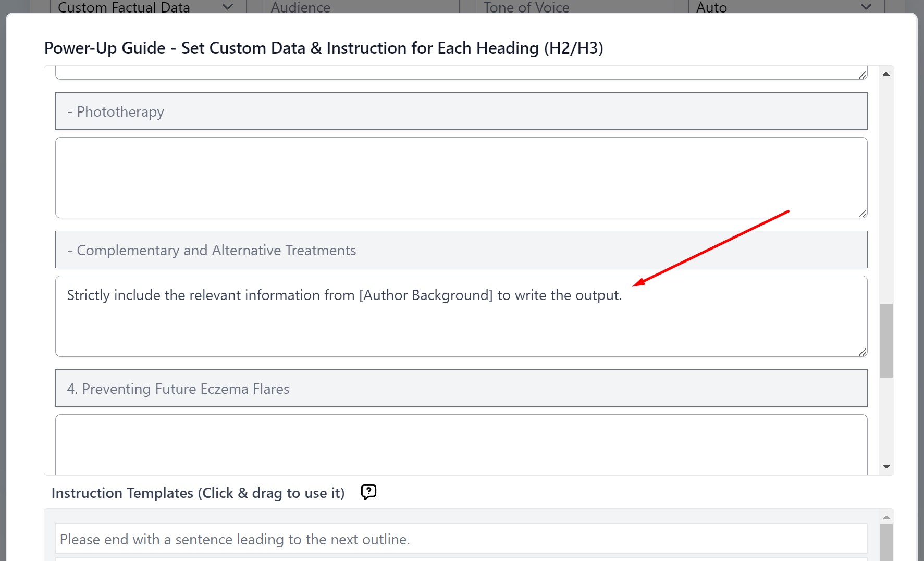Click the headings list scrollbar up arrow
The image size is (924, 561).
tap(886, 74)
